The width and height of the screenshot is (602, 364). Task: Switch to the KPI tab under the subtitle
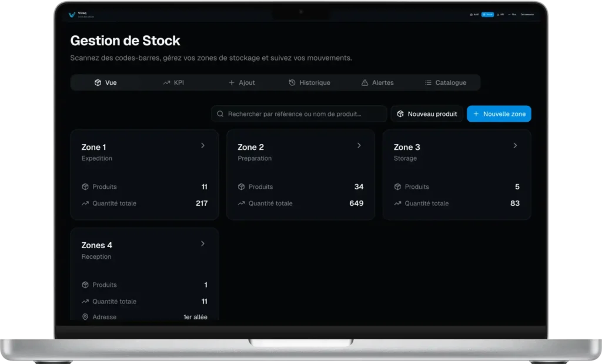tap(173, 83)
